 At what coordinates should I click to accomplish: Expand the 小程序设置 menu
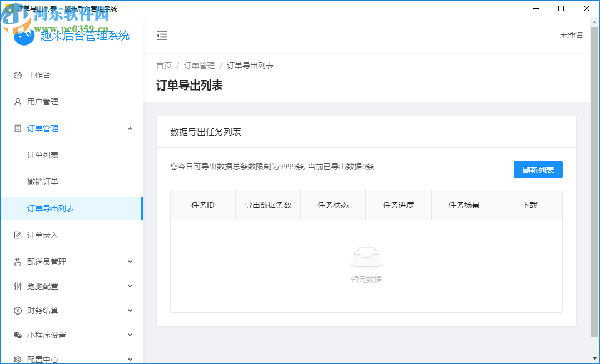(x=130, y=335)
